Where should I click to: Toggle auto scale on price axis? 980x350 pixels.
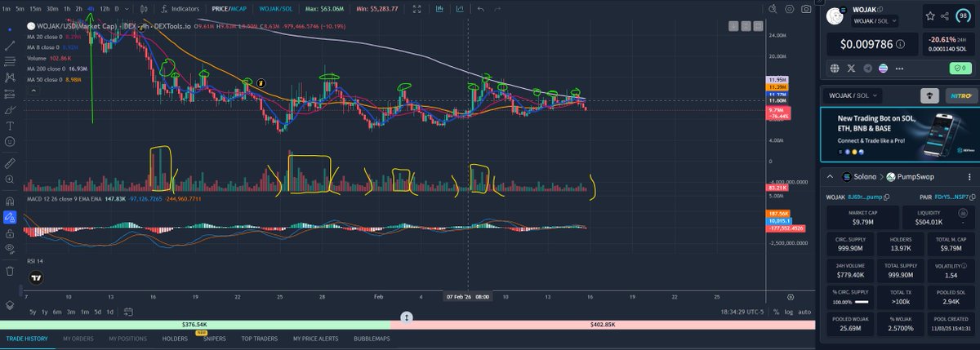(x=804, y=312)
